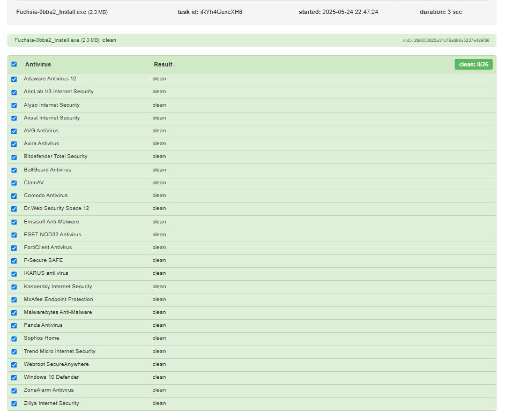This screenshot has height=420, width=505.
Task: Click the green clean: 0/26 badge
Action: click(473, 64)
